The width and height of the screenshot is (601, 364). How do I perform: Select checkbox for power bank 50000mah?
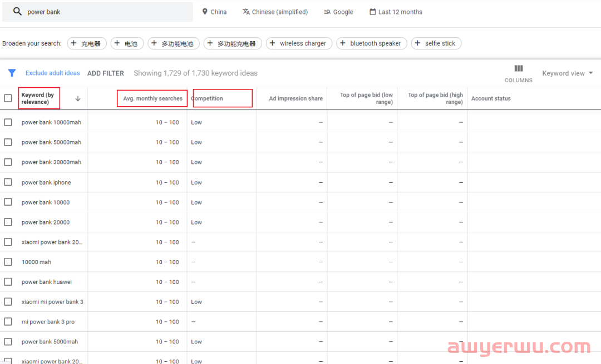[8, 142]
